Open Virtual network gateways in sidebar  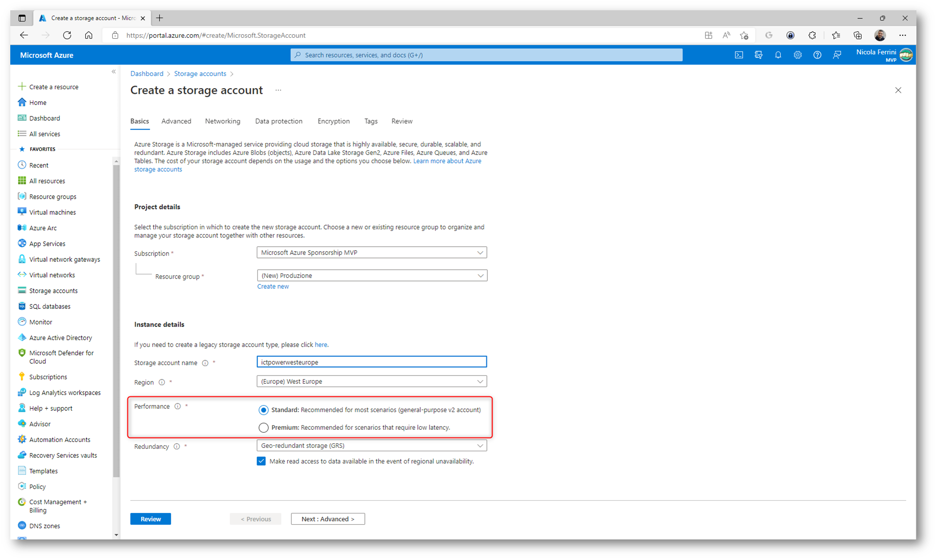[64, 259]
